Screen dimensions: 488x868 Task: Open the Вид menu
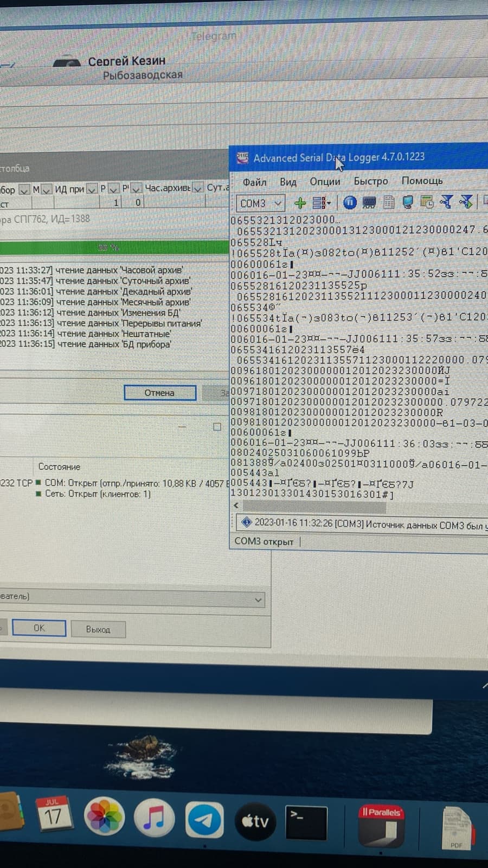(288, 182)
